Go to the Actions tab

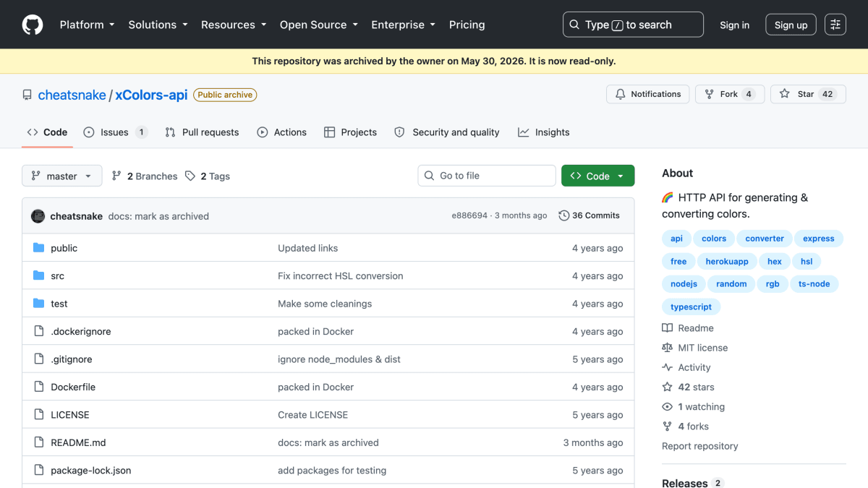[281, 132]
